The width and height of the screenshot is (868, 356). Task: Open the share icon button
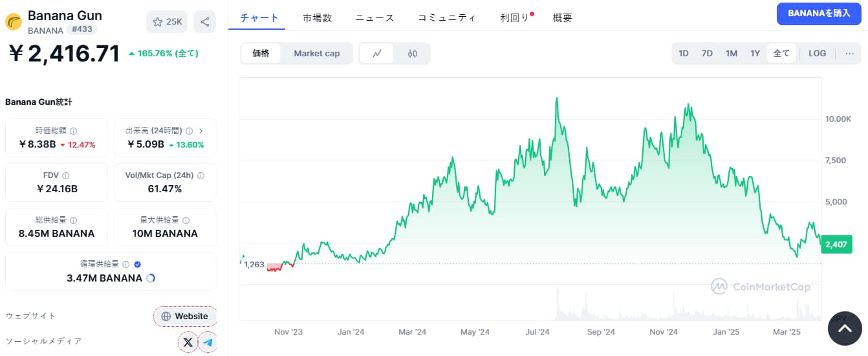point(205,22)
